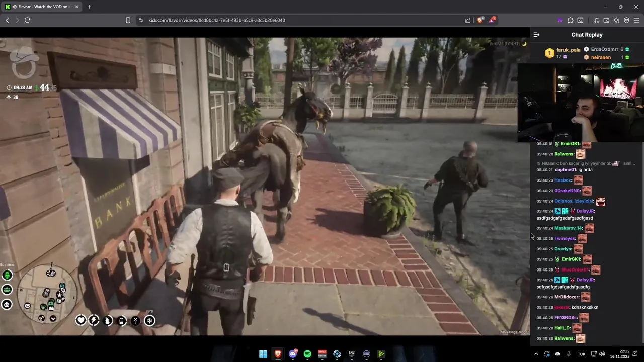Screen dimensions: 644x362
Task: Reload the page
Action: 27,20
